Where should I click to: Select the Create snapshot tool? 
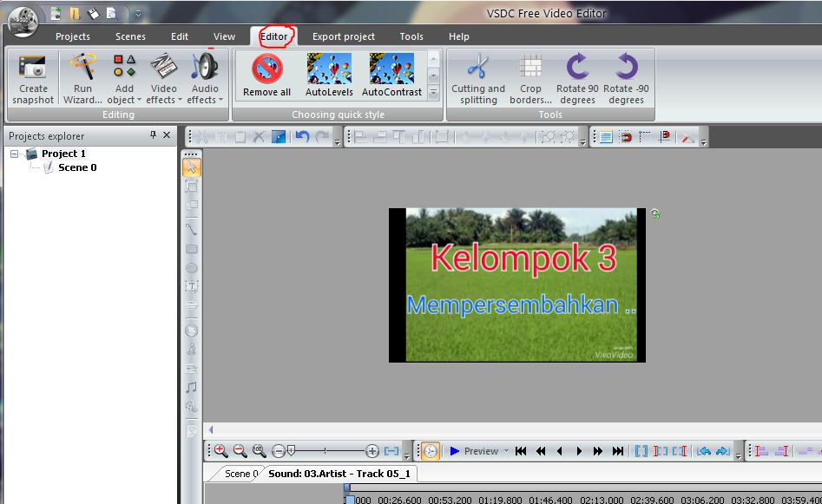coord(32,78)
